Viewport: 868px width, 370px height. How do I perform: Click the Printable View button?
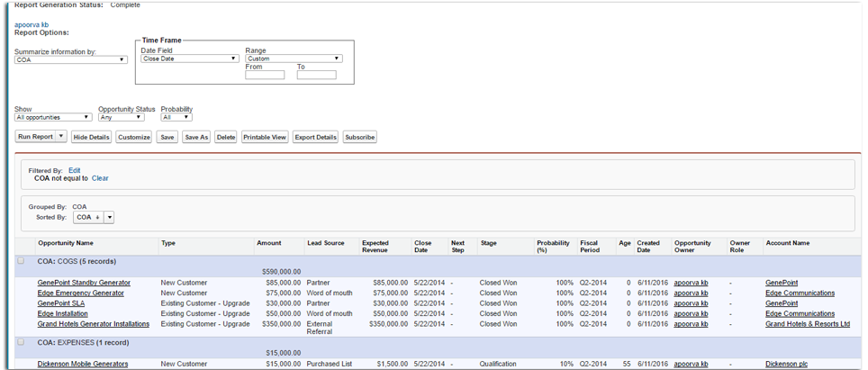point(265,137)
